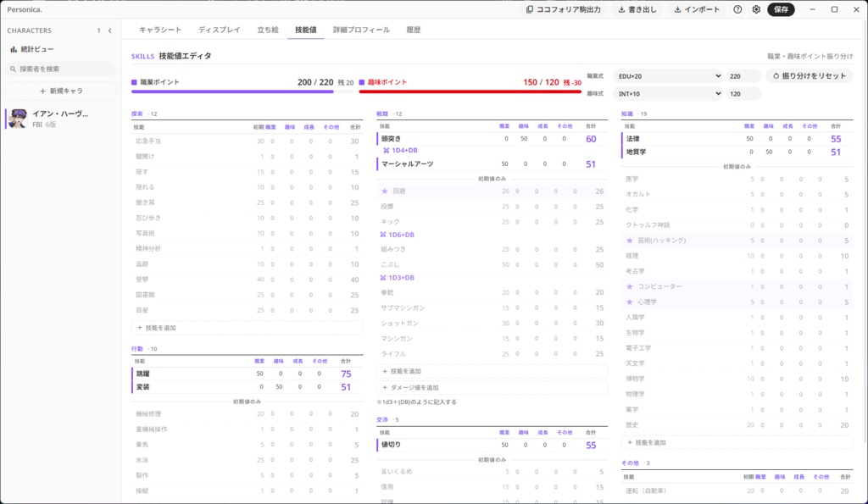Click the 1D4+DB damage entry
The height and width of the screenshot is (504, 868).
[400, 151]
